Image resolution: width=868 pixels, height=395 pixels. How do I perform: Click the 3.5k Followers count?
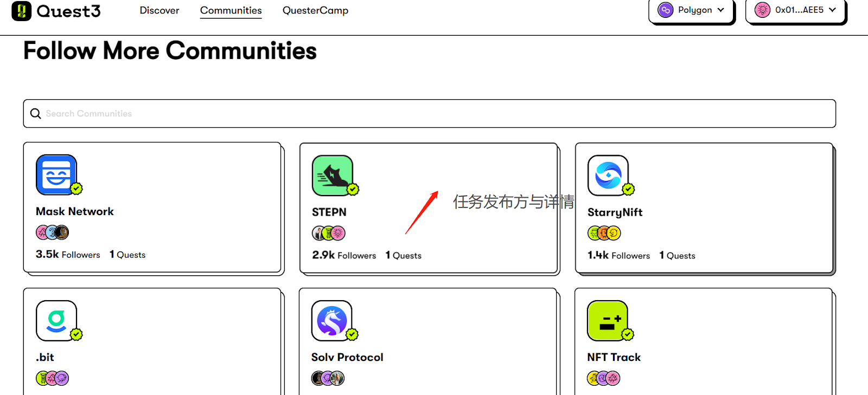pyautogui.click(x=68, y=254)
